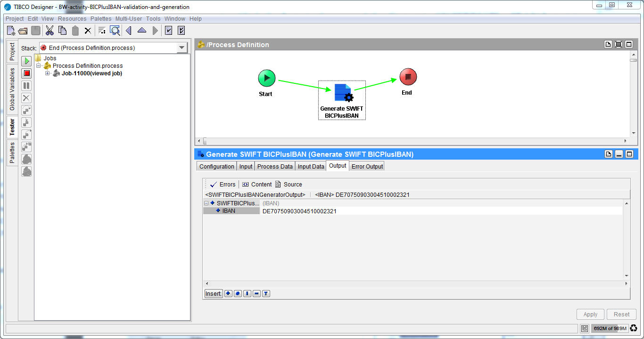Select the End activity in the process
Image resolution: width=644 pixels, height=339 pixels.
408,77
